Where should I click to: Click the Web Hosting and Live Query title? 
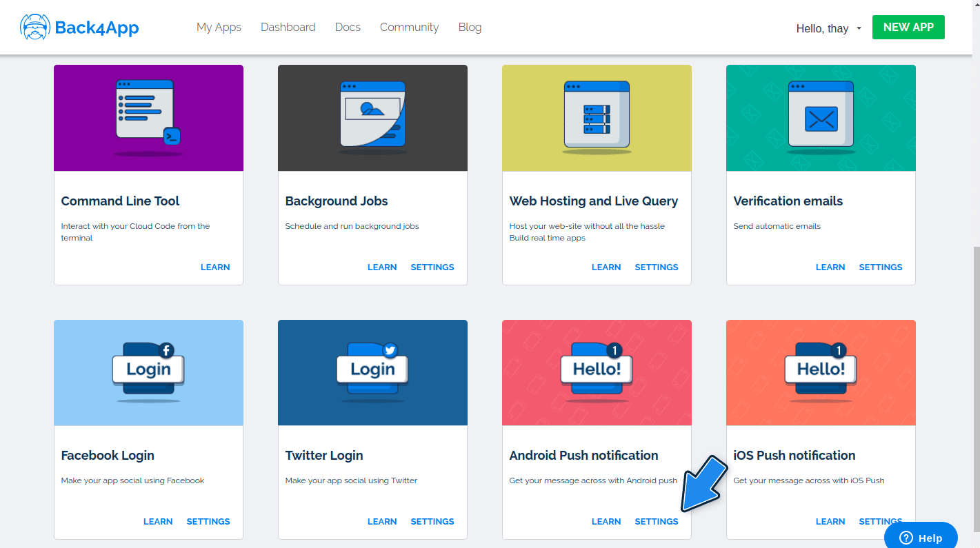(x=594, y=201)
